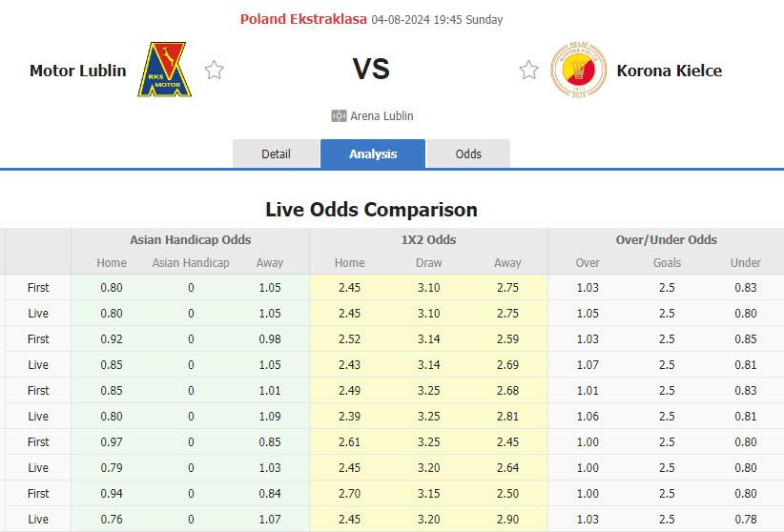Favorite Motor Lublin with the star
784x532 pixels.
pos(214,70)
